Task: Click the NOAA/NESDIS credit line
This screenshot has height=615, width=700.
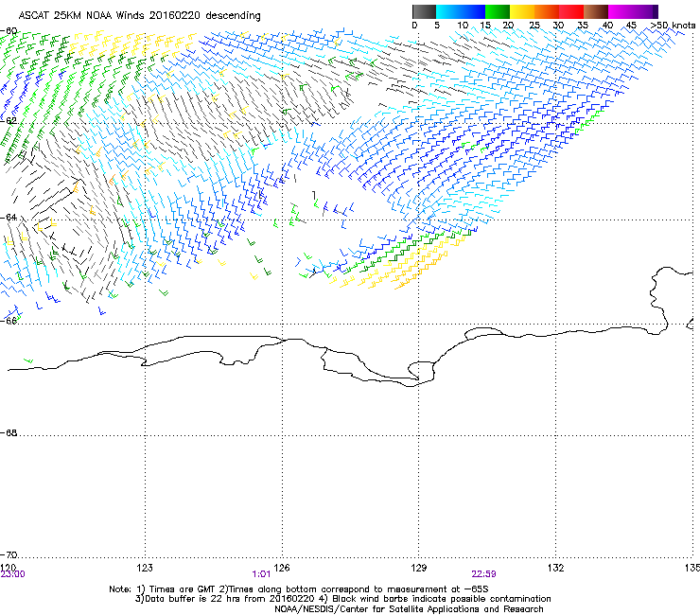Action: point(409,609)
